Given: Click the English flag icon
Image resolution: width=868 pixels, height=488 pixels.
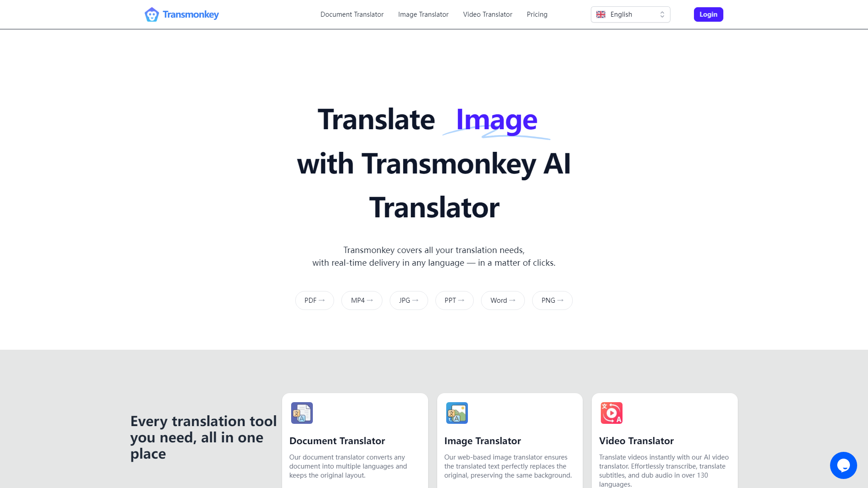Looking at the screenshot, I should pyautogui.click(x=601, y=14).
